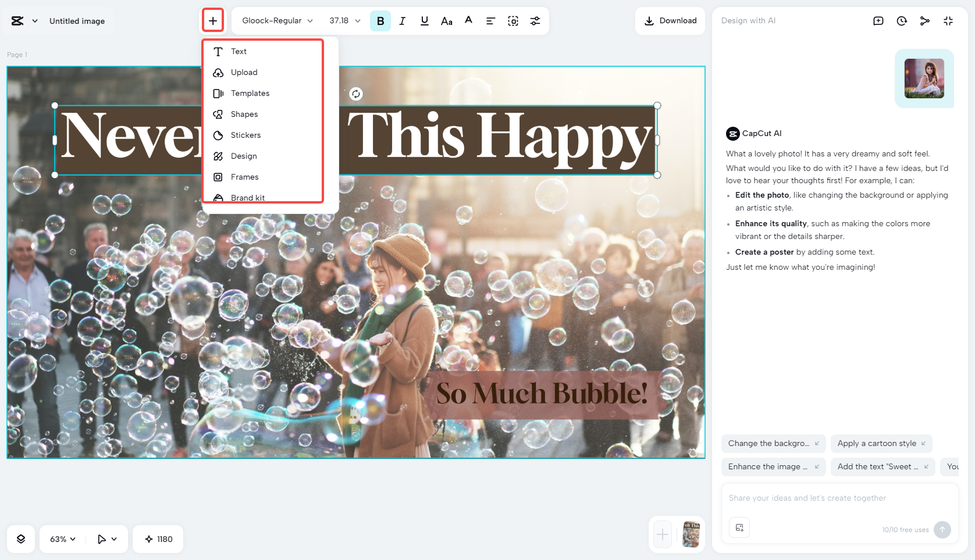Click the plus icon to add elements

click(213, 20)
